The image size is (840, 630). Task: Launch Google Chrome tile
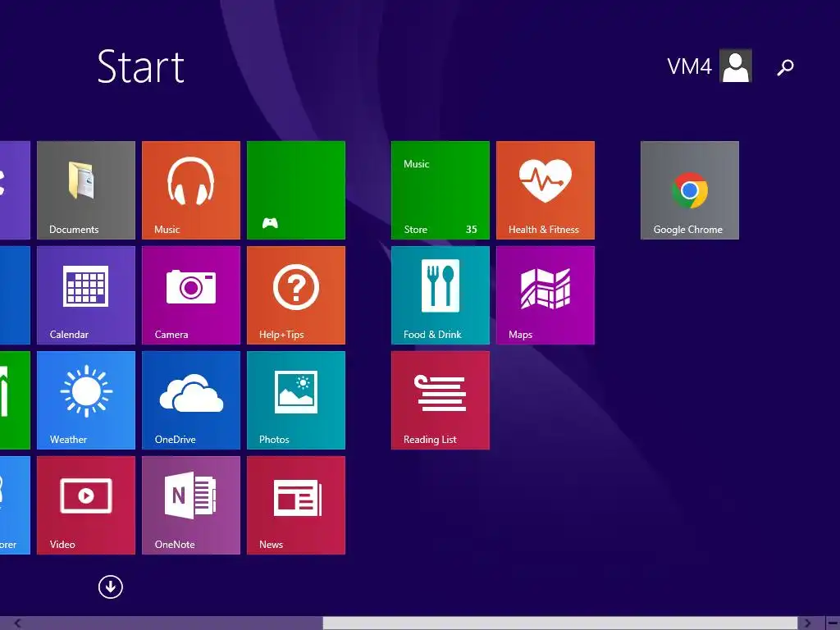point(689,190)
